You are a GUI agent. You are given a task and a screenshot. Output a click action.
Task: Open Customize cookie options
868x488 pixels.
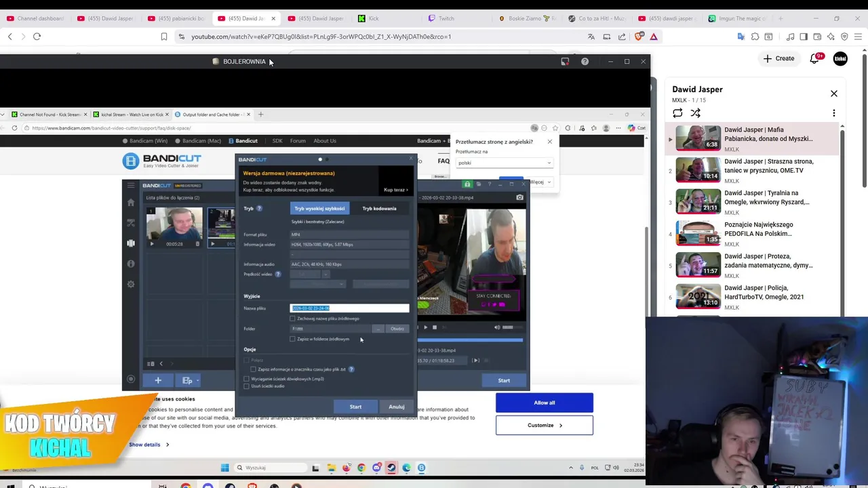[x=545, y=425]
